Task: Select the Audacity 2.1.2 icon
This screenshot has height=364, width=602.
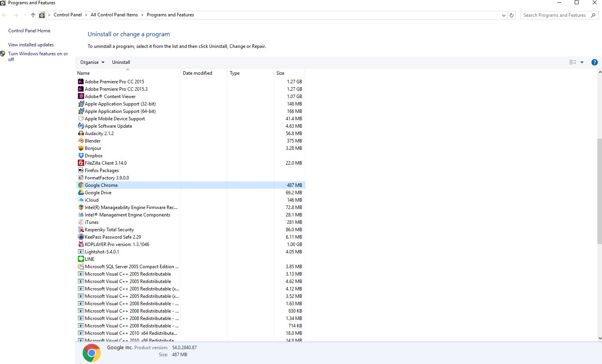Action: (81, 134)
